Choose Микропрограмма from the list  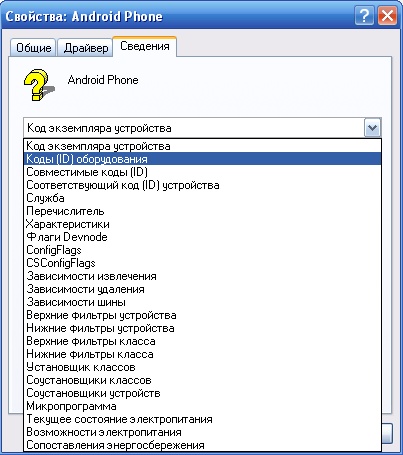(x=203, y=406)
